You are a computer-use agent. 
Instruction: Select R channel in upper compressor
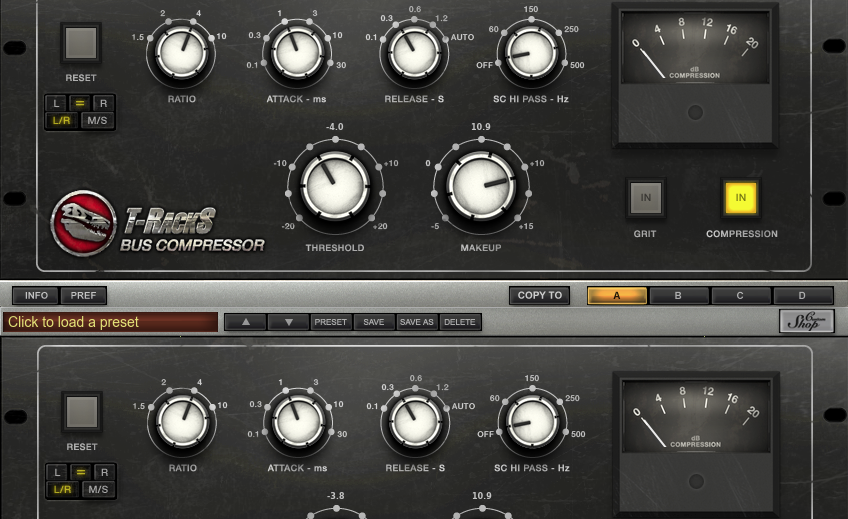103,103
